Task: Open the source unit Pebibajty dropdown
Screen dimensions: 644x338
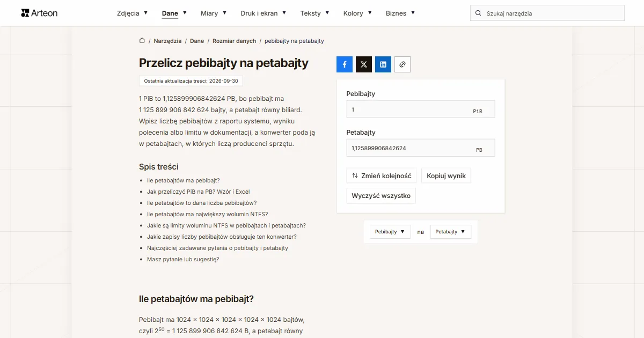Action: click(x=390, y=232)
